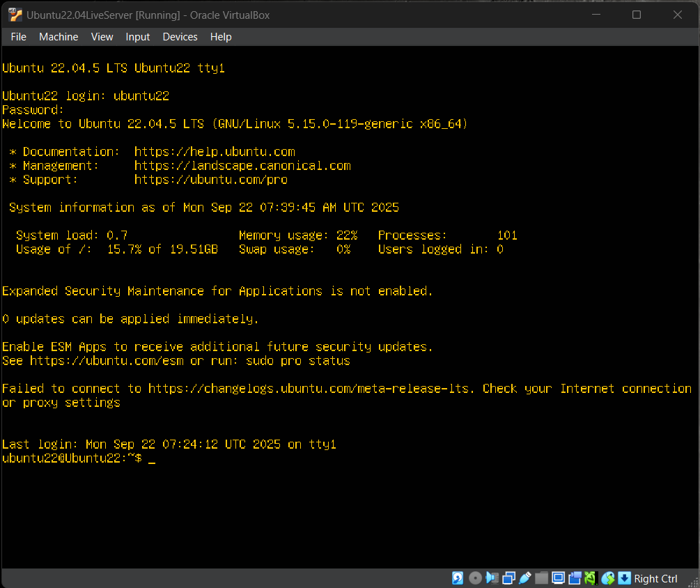Image resolution: width=700 pixels, height=588 pixels.
Task: Open the File menu
Action: (x=18, y=37)
